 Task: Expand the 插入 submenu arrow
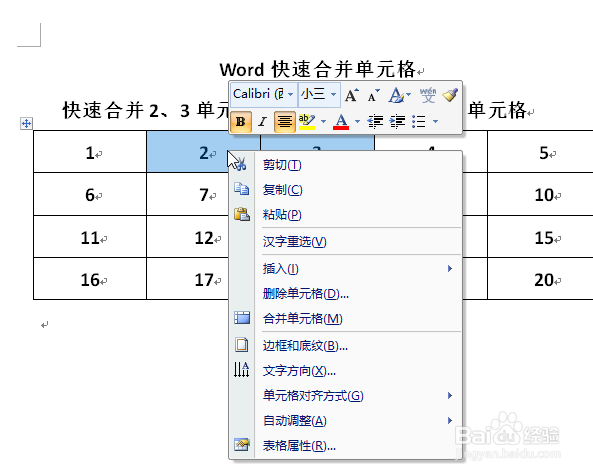[x=450, y=269]
